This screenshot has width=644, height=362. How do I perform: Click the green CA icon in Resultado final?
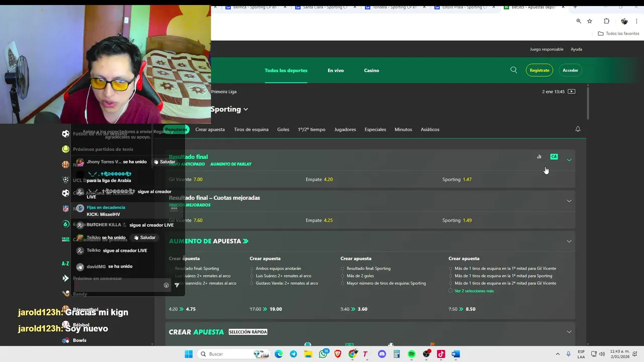[554, 157]
